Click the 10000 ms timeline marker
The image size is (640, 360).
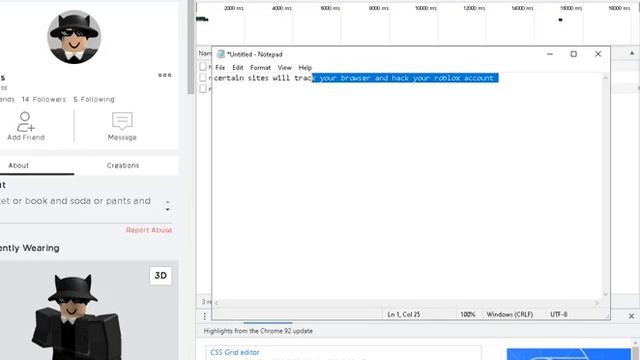coord(426,8)
